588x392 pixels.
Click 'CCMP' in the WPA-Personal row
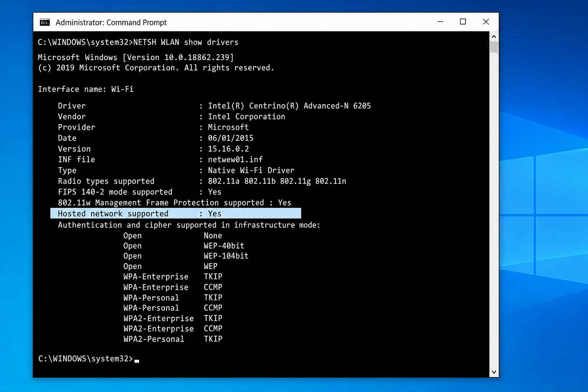click(x=213, y=308)
